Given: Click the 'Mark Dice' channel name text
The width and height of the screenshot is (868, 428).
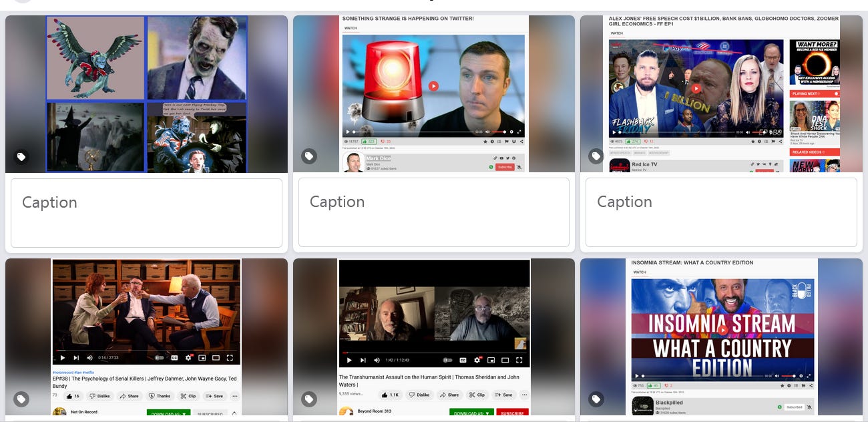Looking at the screenshot, I should coord(378,158).
